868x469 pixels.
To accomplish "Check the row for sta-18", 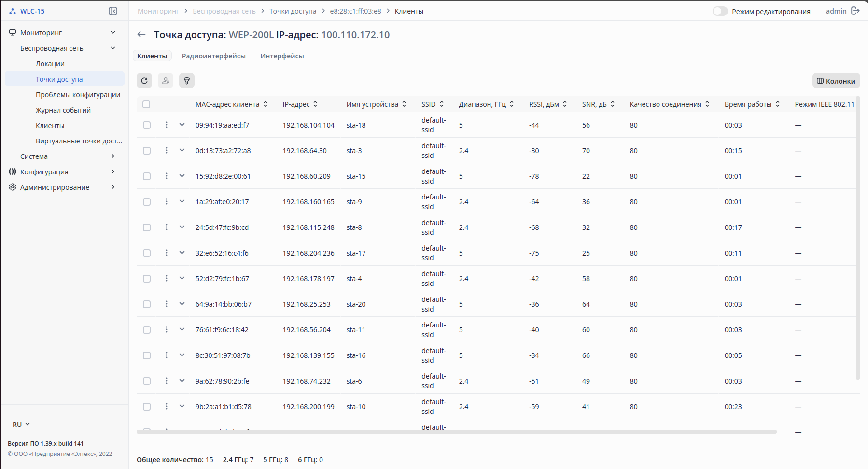I will point(147,125).
